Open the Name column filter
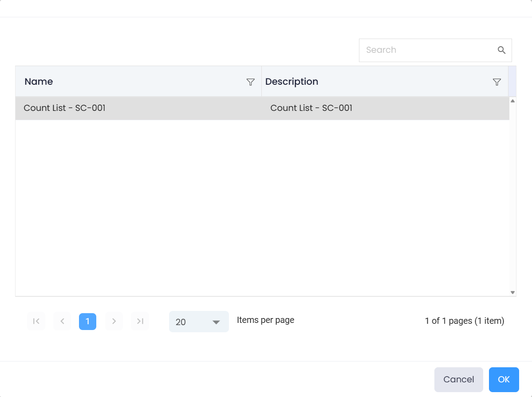Viewport: 532px width, 397px height. click(x=250, y=82)
